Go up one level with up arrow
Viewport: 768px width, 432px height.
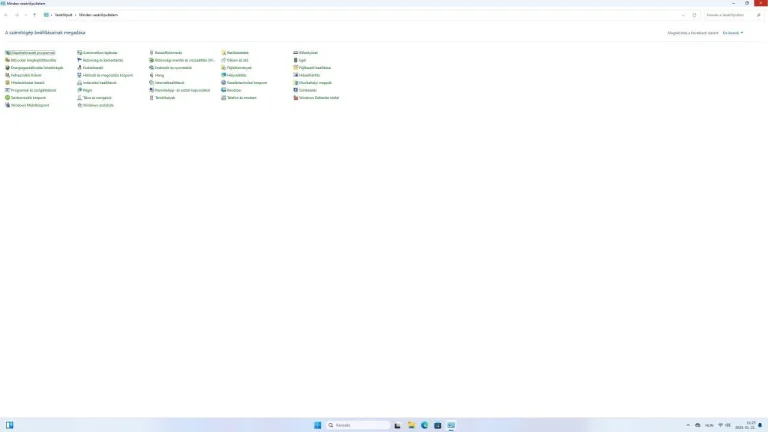click(x=34, y=15)
